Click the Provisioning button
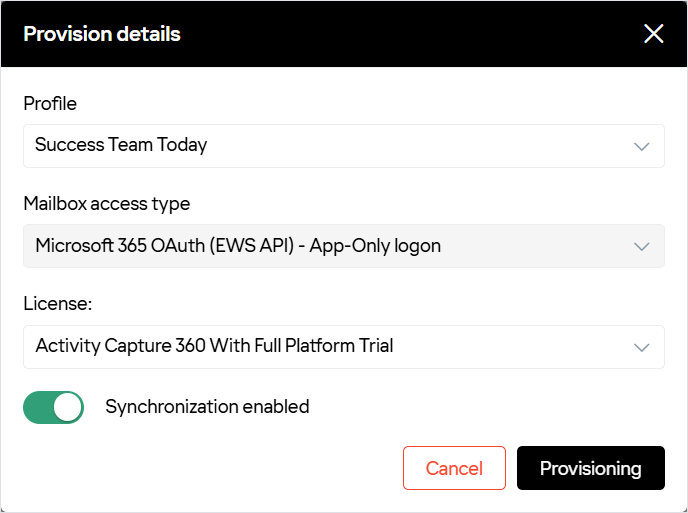 [591, 468]
